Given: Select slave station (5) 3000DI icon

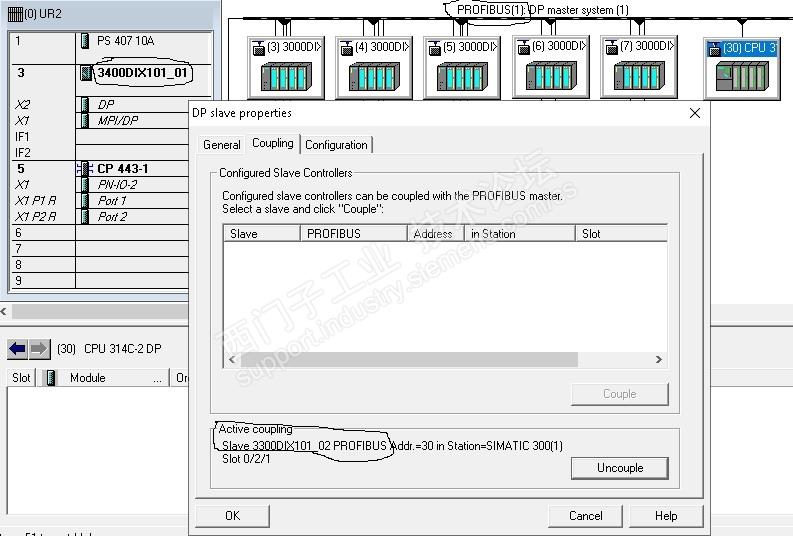Looking at the screenshot, I should coord(462,76).
